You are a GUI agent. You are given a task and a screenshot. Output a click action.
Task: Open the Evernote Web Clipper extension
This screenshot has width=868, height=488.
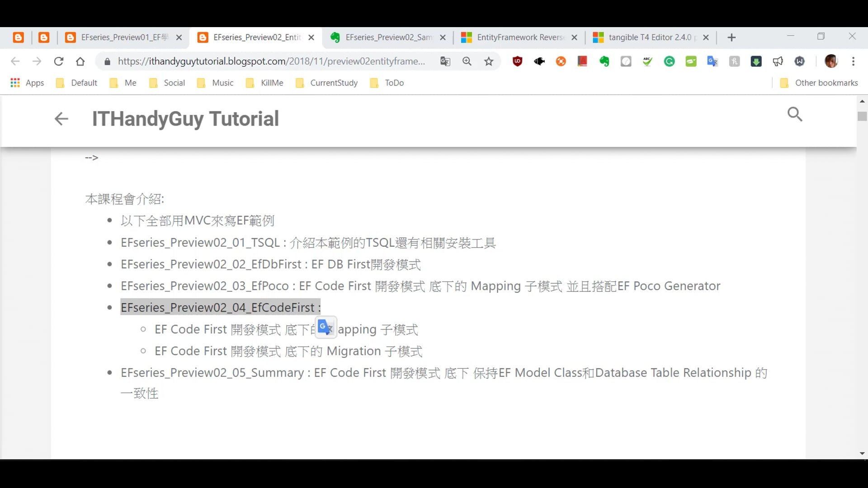coord(604,61)
